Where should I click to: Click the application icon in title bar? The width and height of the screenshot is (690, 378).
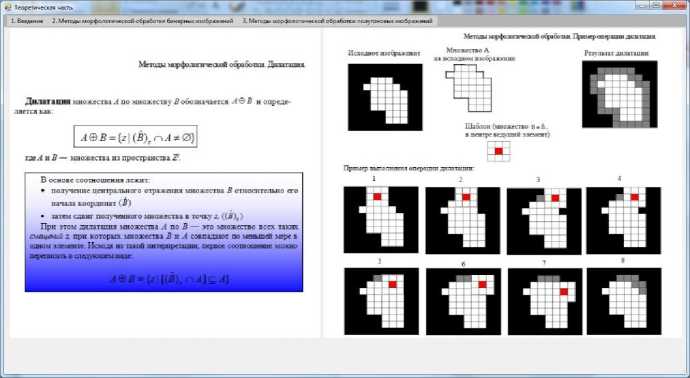click(x=7, y=7)
